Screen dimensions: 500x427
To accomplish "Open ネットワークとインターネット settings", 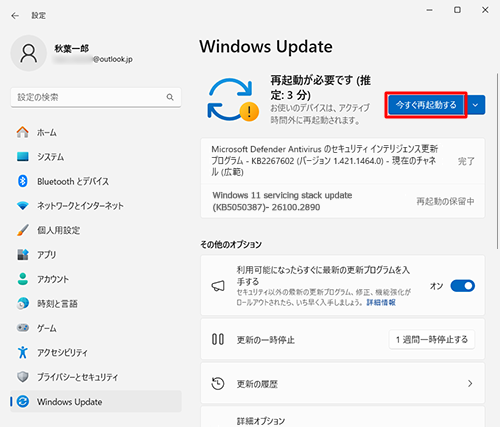I will point(96,206).
